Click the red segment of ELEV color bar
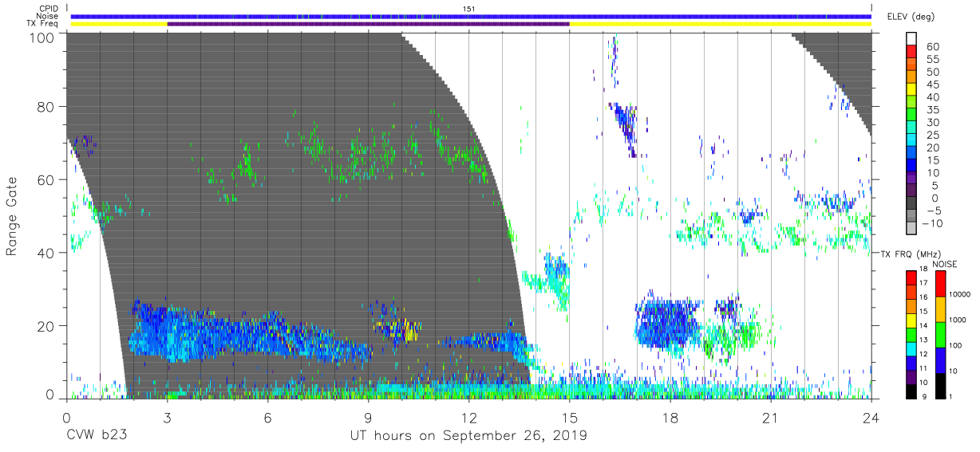This screenshot has height=452, width=980. pos(912,50)
